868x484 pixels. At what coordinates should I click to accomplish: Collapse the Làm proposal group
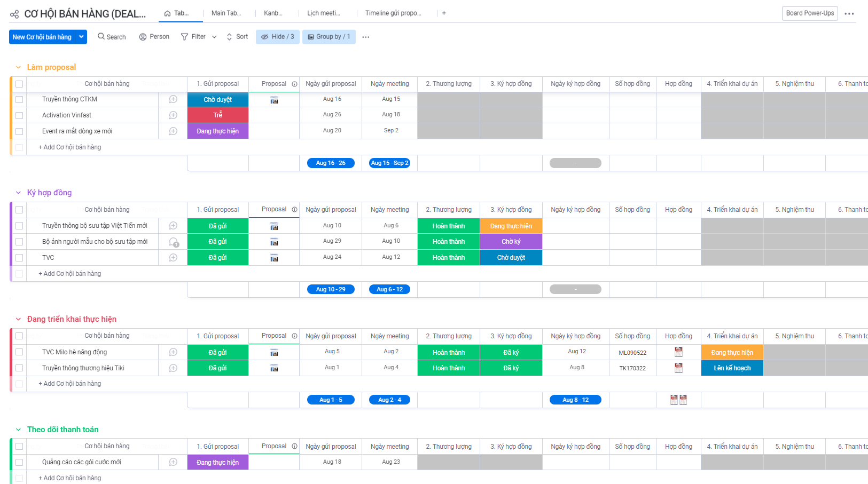(19, 67)
